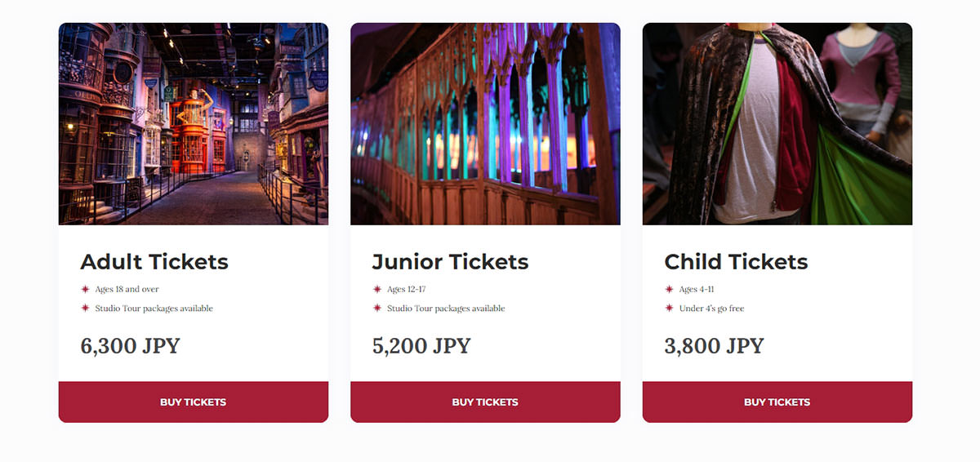The width and height of the screenshot is (980, 462).
Task: Select the Child Tickets heading
Action: coord(736,262)
